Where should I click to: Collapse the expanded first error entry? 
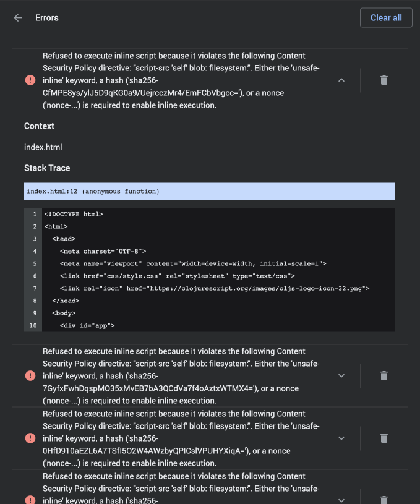341,80
